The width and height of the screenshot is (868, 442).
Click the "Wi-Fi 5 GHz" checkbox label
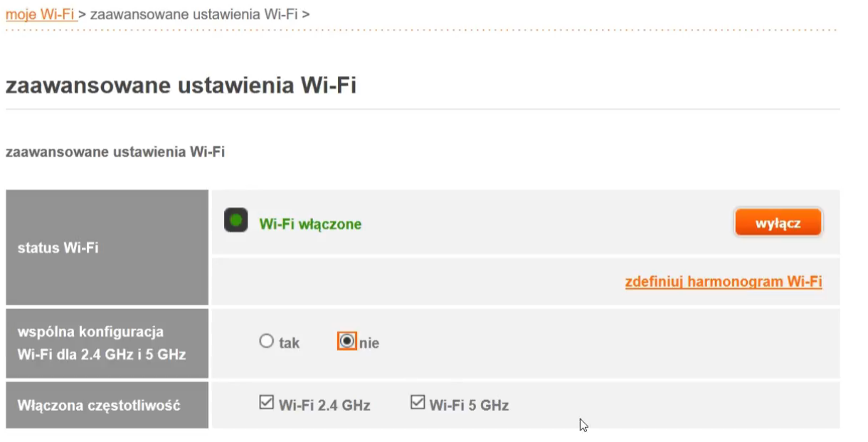pyautogui.click(x=469, y=406)
